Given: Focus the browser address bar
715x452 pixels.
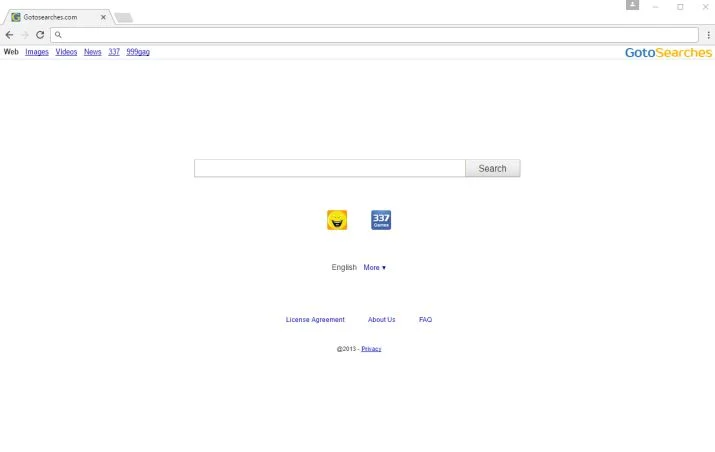Looking at the screenshot, I should pyautogui.click(x=374, y=35).
